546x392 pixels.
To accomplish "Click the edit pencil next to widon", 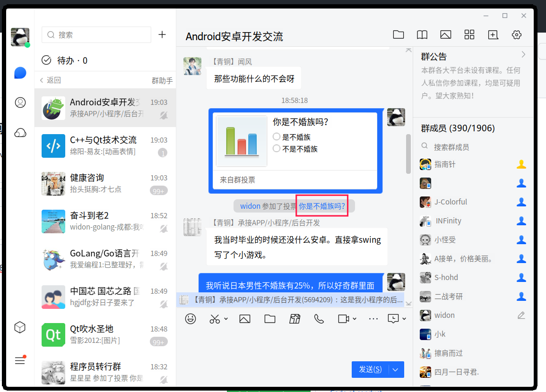I will pos(521,315).
